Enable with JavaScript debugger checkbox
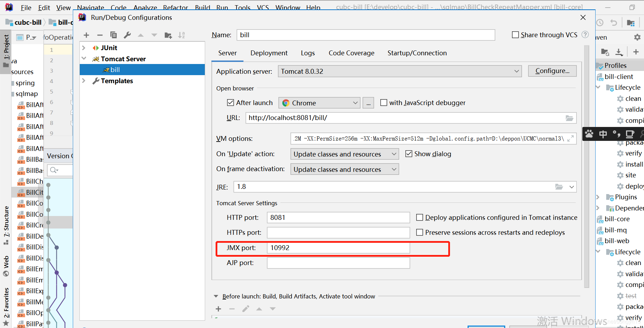The image size is (644, 328). click(x=383, y=103)
